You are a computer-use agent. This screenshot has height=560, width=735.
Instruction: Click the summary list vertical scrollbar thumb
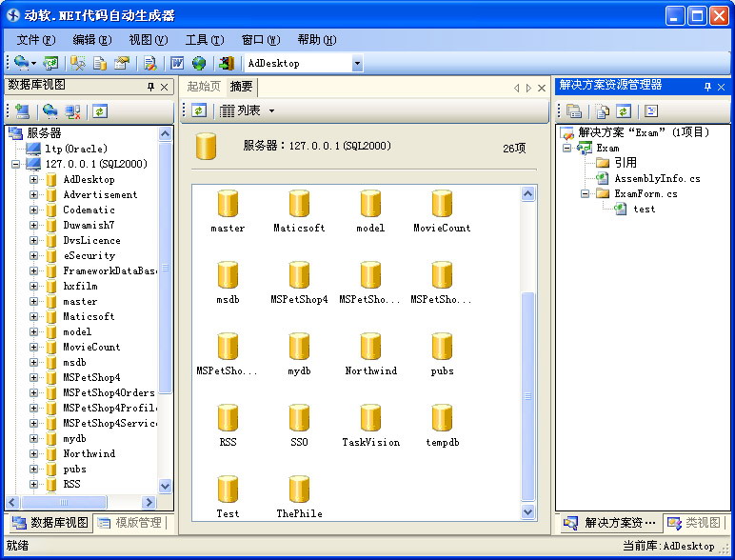point(527,396)
